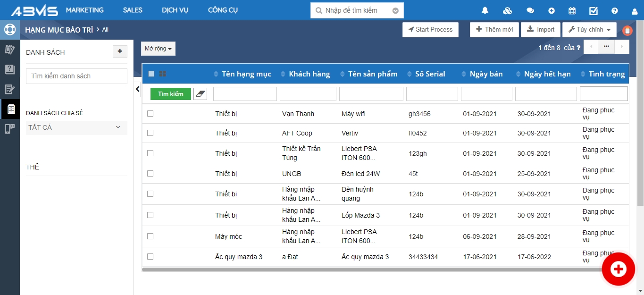
Task: Select the AFT Coop row checkbox
Action: tap(151, 133)
